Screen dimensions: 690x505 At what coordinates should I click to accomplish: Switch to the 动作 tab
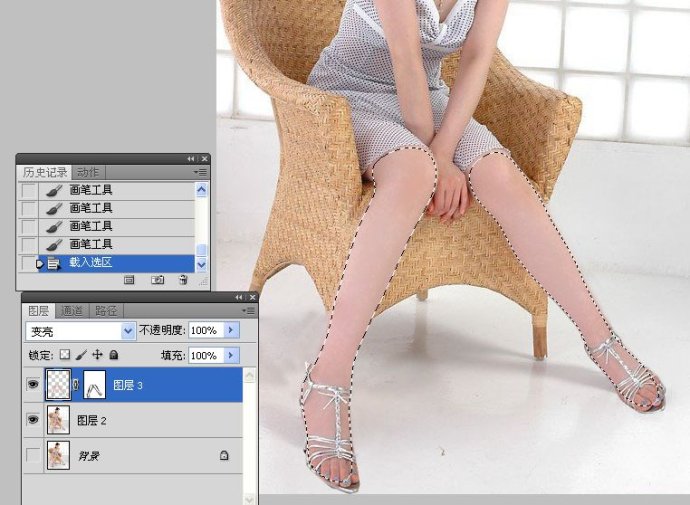[88, 172]
